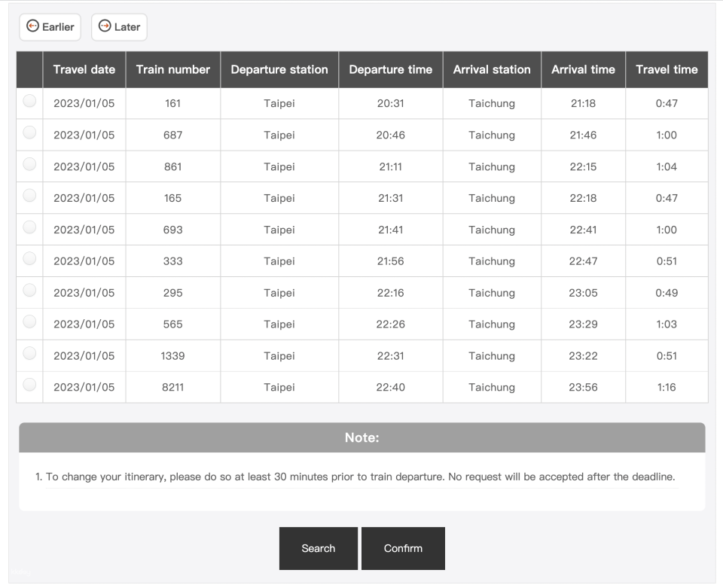Choose train 861 departing at 21:11
Image resolution: width=723 pixels, height=588 pixels.
[x=29, y=164]
